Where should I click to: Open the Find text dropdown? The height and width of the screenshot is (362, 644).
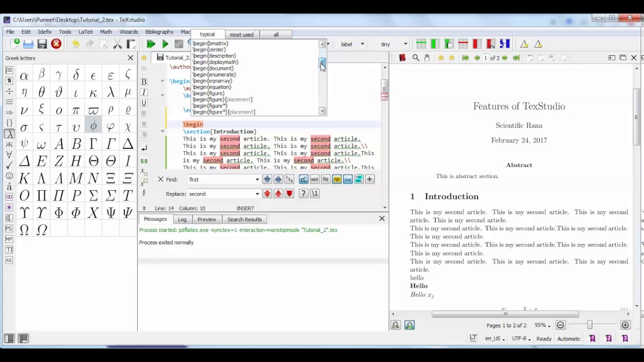click(x=257, y=179)
